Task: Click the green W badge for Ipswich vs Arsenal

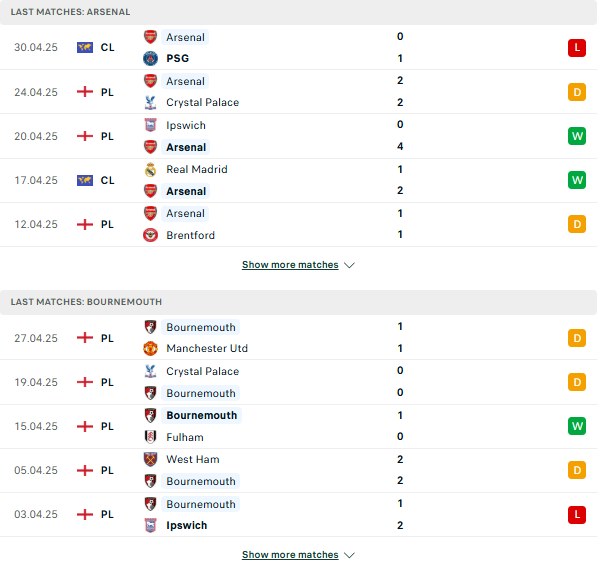Action: pos(577,136)
